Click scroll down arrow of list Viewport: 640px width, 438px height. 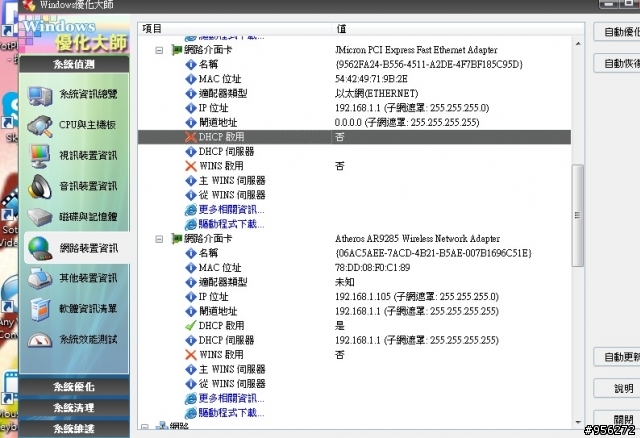tap(578, 422)
